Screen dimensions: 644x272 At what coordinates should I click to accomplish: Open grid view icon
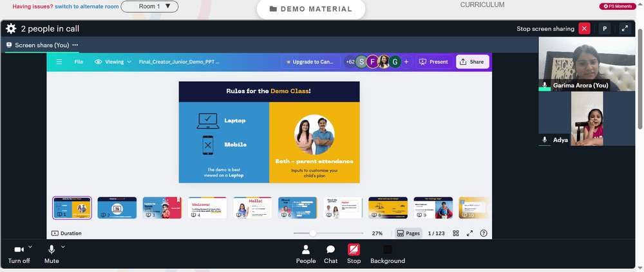coord(456,233)
